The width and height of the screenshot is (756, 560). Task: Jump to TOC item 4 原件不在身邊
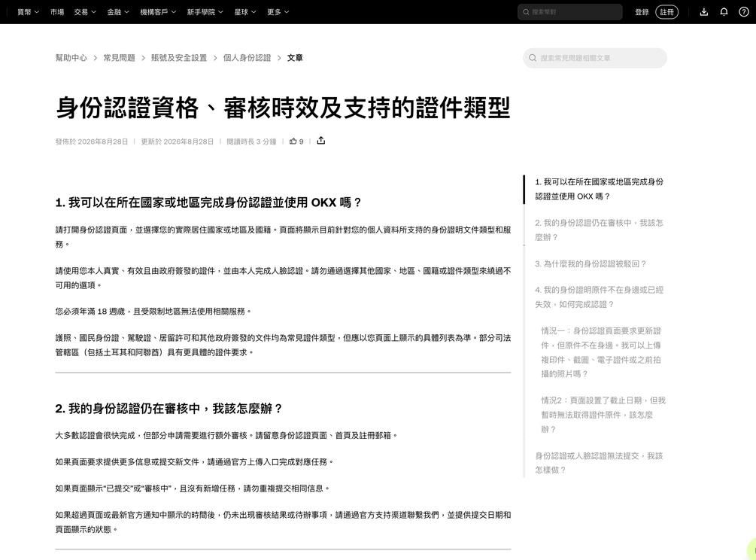(600, 297)
